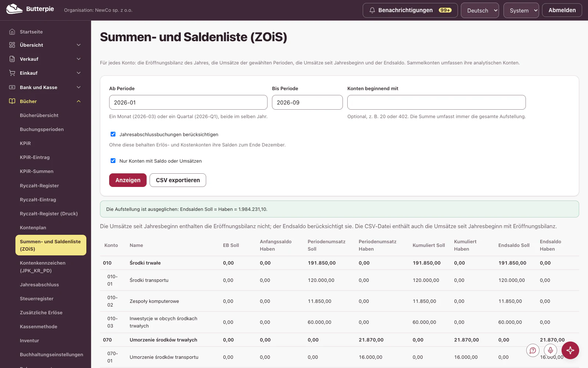The image size is (588, 368).
Task: Expand the Übersicht menu chevron
Action: (79, 45)
